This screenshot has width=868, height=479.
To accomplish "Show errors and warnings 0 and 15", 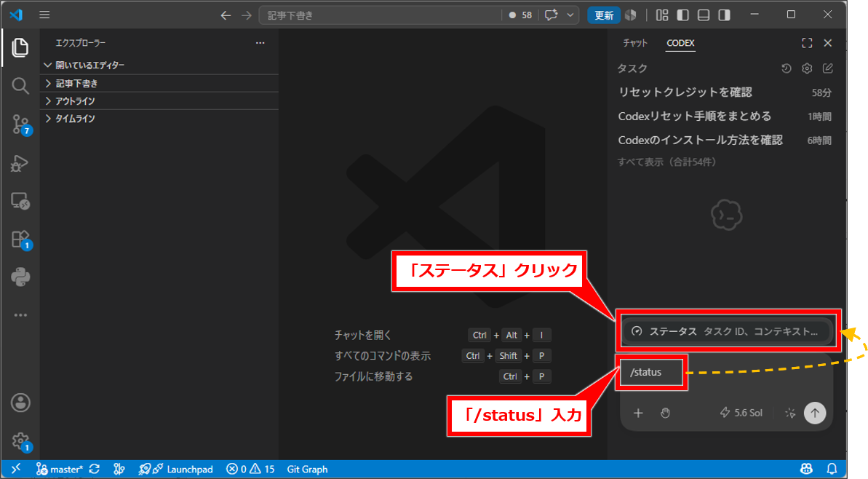I will coord(250,469).
